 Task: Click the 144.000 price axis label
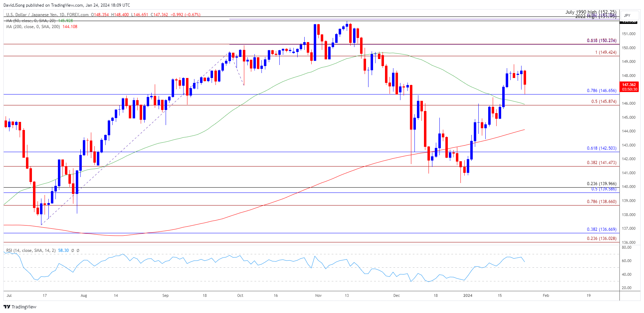tap(629, 131)
